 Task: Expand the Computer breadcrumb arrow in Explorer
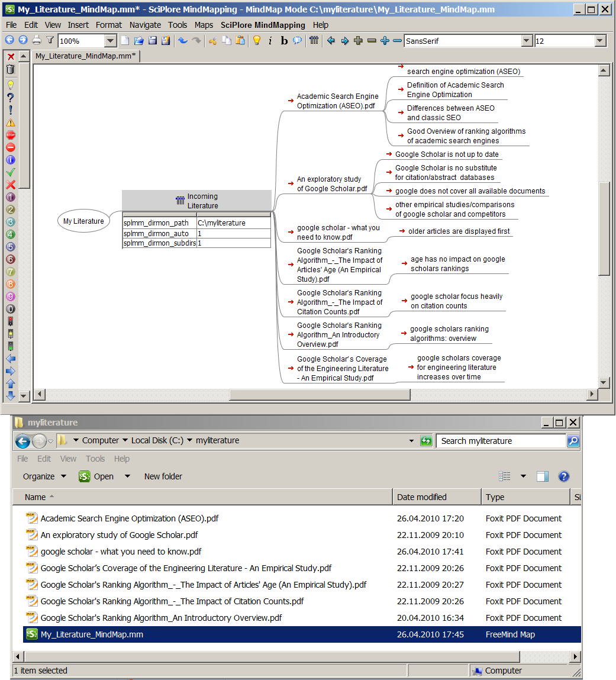[125, 440]
